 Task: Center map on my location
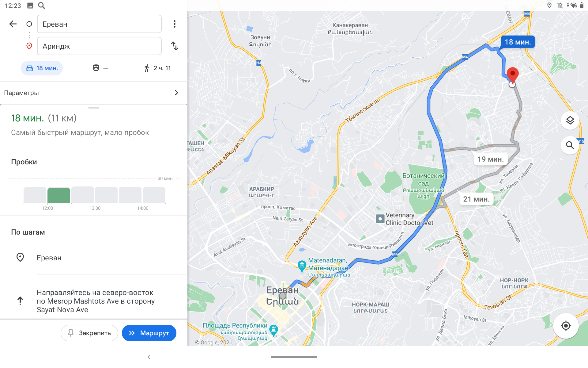566,326
